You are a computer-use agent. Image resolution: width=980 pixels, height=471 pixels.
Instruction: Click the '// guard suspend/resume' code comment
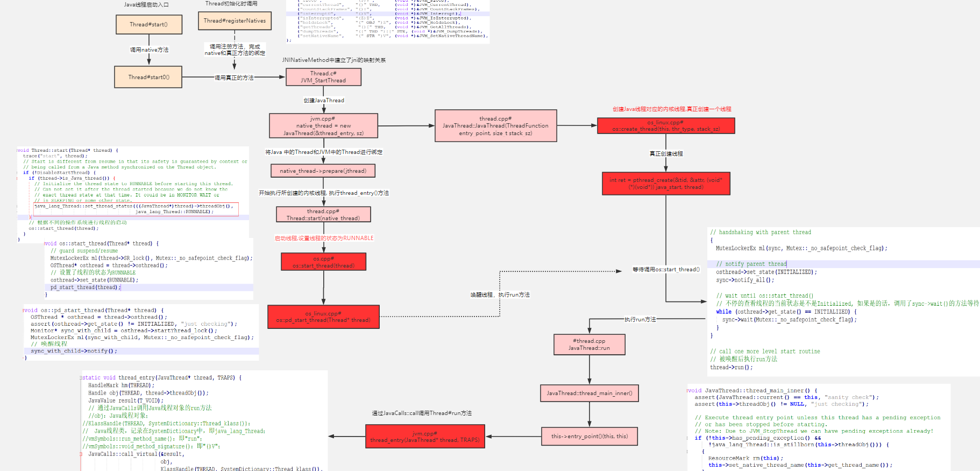pos(84,251)
